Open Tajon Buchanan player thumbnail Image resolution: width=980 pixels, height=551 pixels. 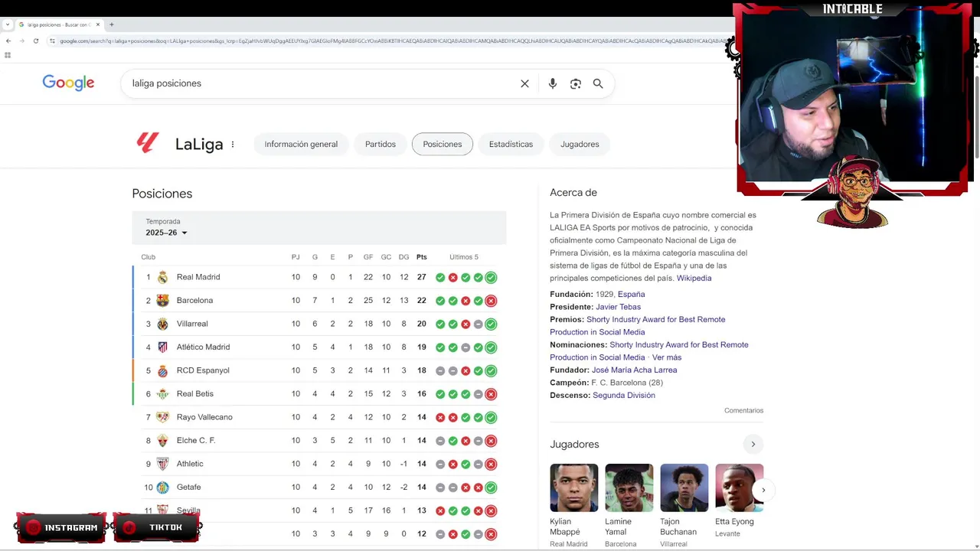684,488
